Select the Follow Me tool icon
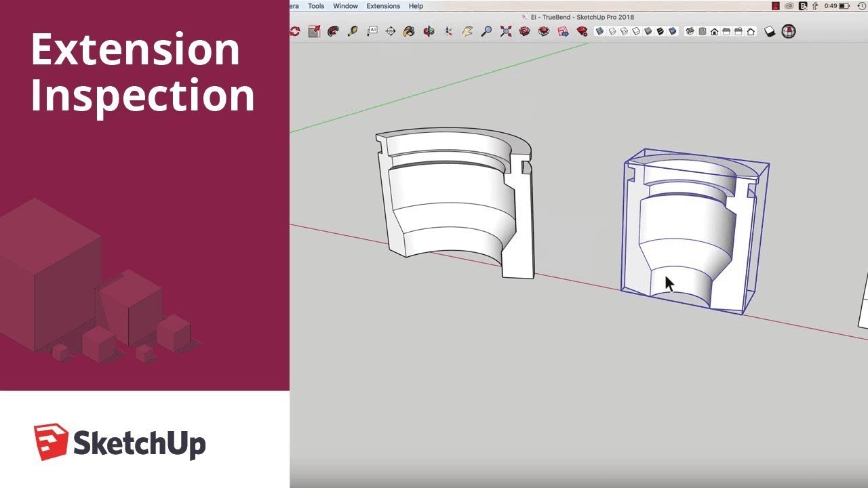Screen dimensions: 868x488 tap(333, 31)
